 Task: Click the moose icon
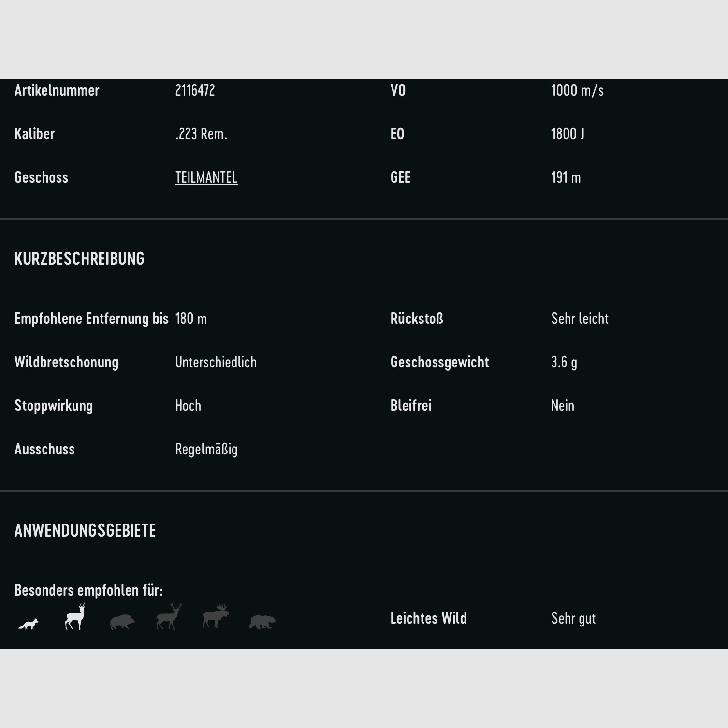pyautogui.click(x=216, y=617)
